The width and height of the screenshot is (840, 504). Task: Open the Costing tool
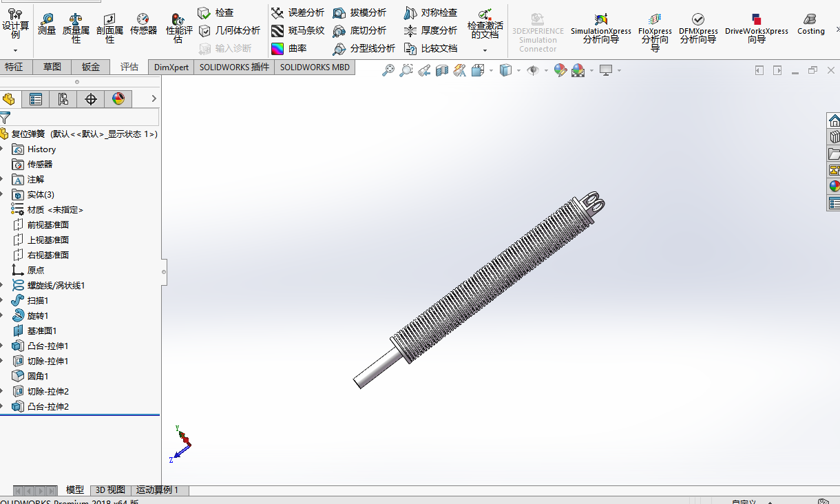tap(810, 23)
